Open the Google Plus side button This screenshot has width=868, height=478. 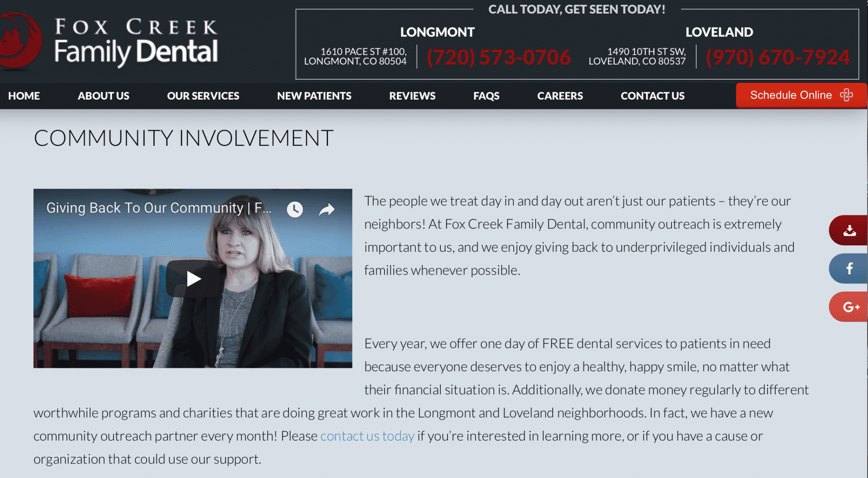[849, 307]
